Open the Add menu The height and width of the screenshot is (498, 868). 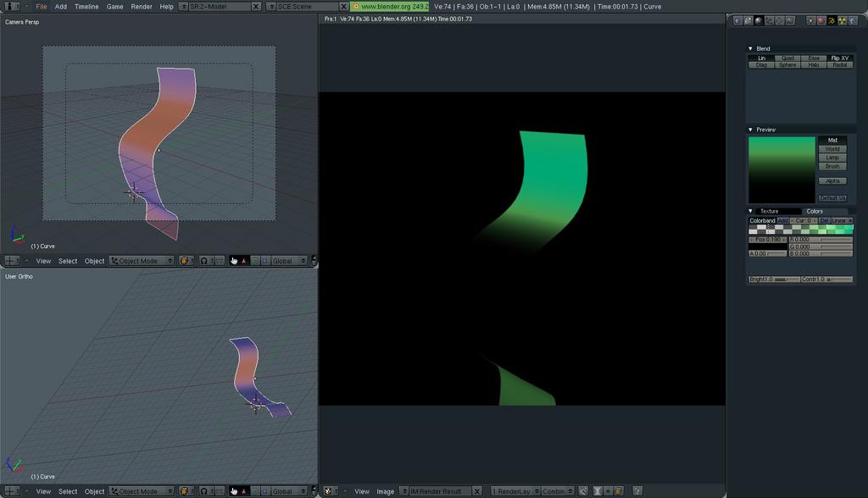click(61, 7)
